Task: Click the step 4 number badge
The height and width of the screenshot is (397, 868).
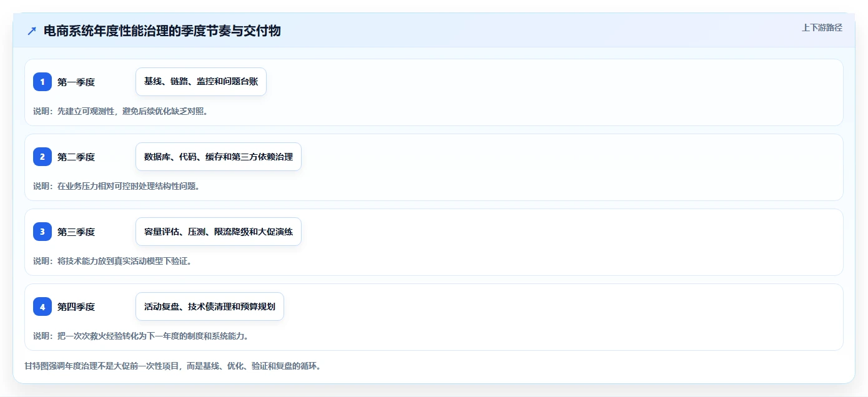Action: [x=42, y=306]
